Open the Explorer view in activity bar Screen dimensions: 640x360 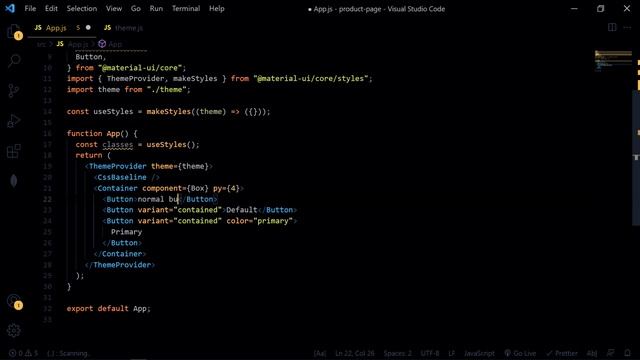pos(13,31)
